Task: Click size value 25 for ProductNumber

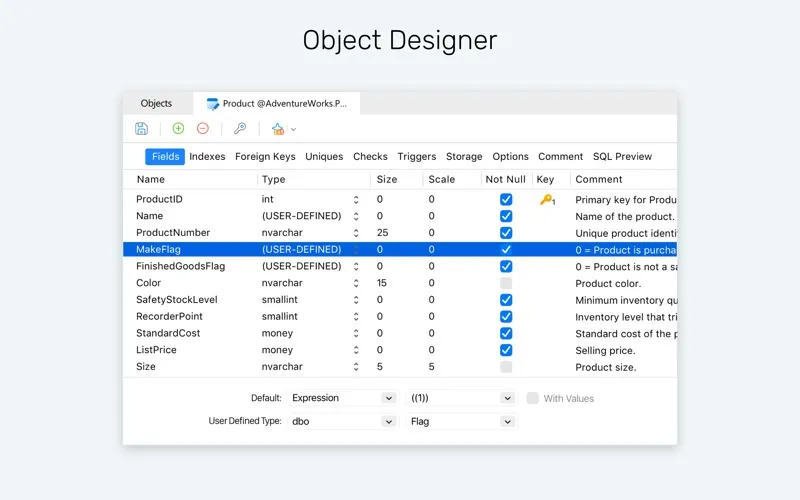Action: click(383, 233)
